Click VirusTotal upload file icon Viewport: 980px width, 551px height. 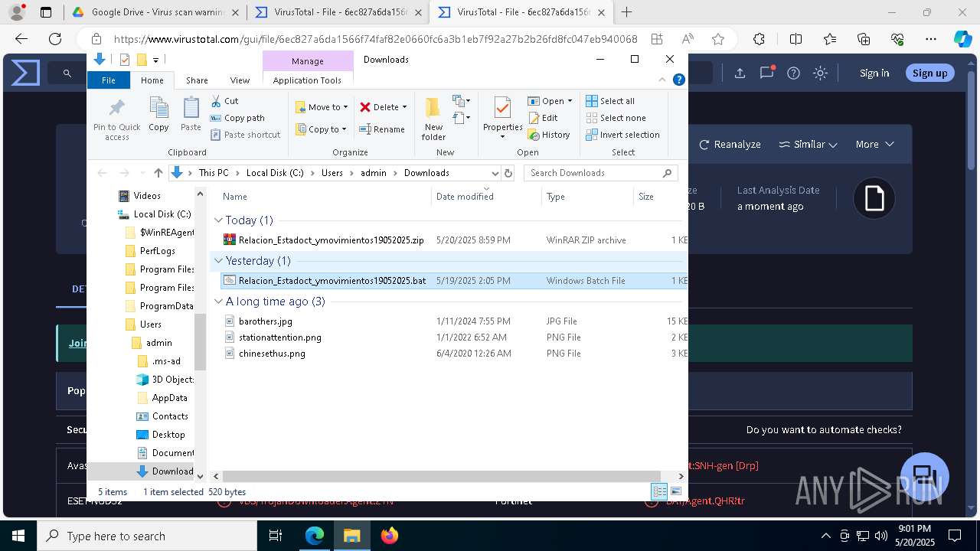click(x=740, y=73)
